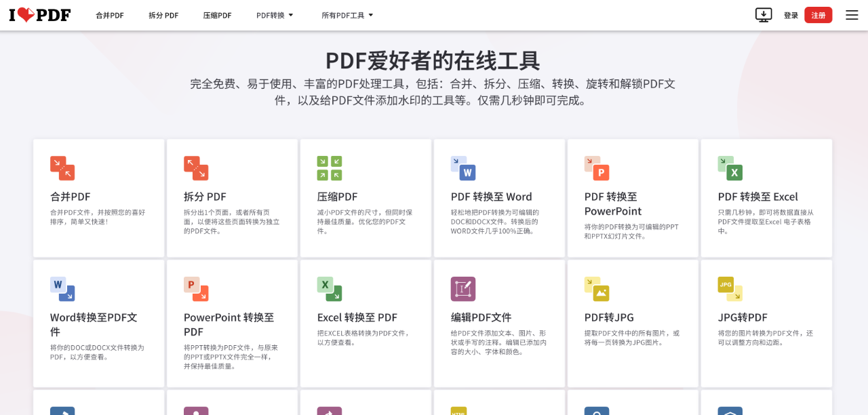The height and width of the screenshot is (415, 868).
Task: Open the 编辑PDF文件 editing tool icon
Action: [463, 289]
